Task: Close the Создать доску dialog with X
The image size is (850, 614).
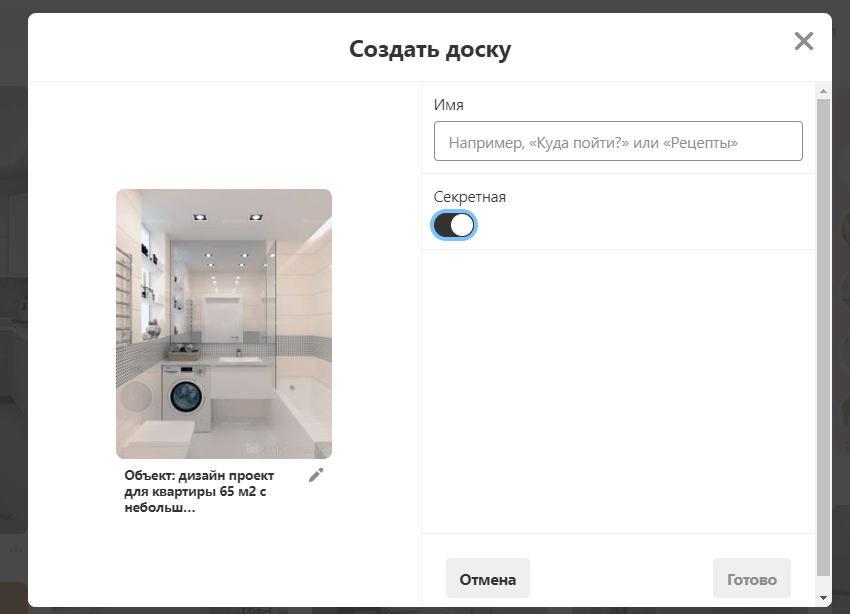Action: pos(803,41)
